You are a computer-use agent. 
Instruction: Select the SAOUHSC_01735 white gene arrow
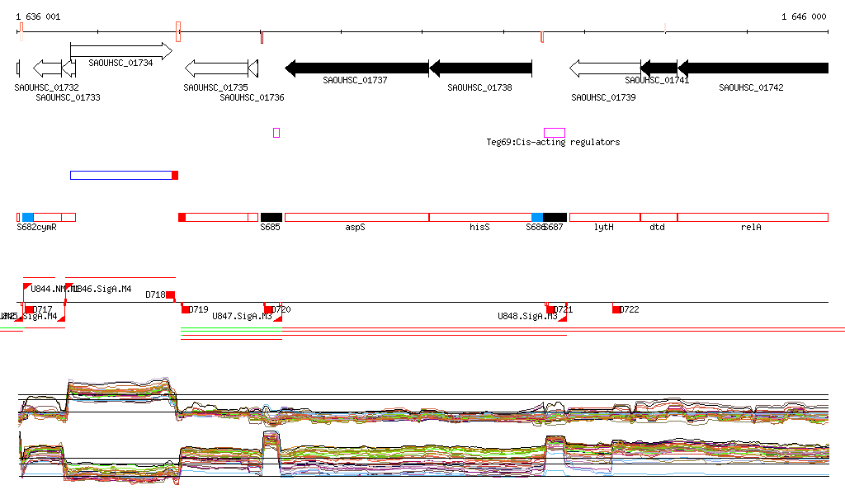pyautogui.click(x=216, y=68)
